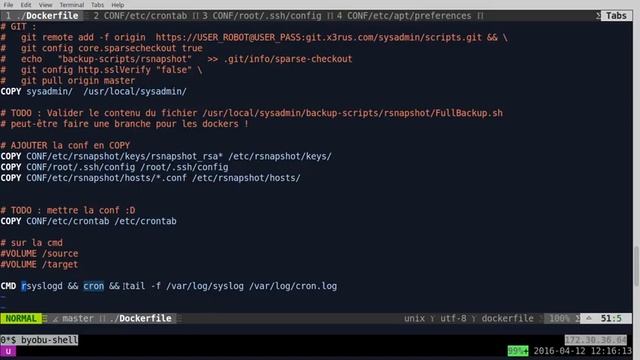Click the COPY rsnapshot/hosts/*.conf line
Viewport: 640px width, 360px height.
151,178
